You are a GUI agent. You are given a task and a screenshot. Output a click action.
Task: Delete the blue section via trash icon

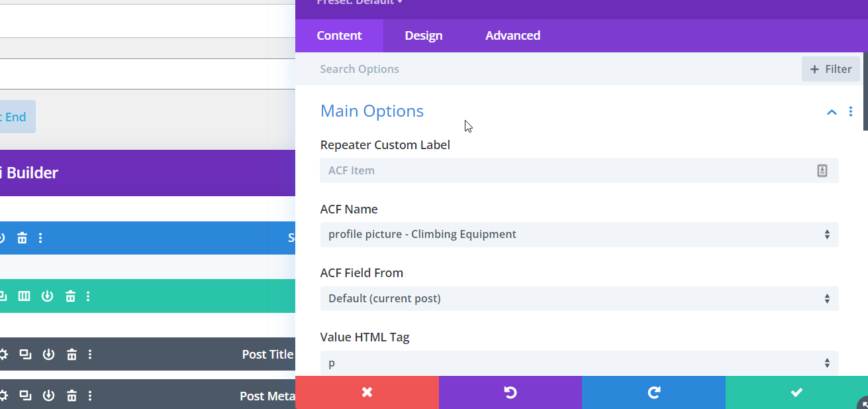(x=22, y=238)
